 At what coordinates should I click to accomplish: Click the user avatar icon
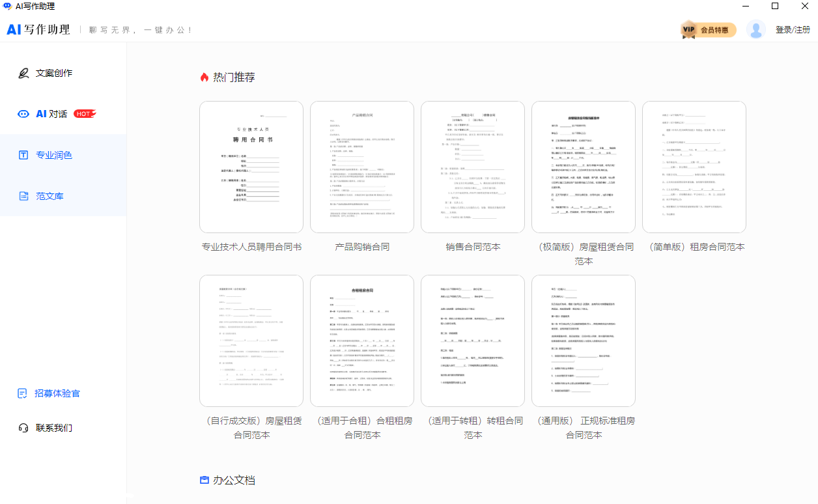755,29
